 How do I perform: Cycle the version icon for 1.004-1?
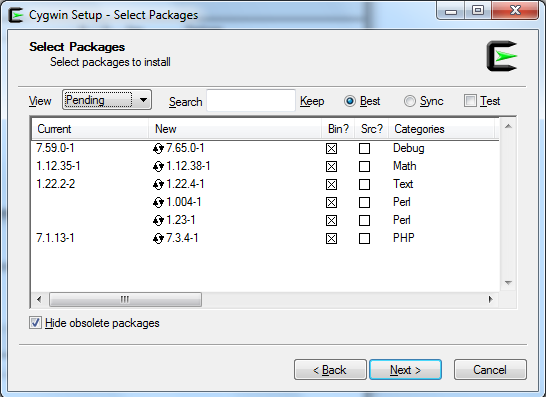pos(158,202)
